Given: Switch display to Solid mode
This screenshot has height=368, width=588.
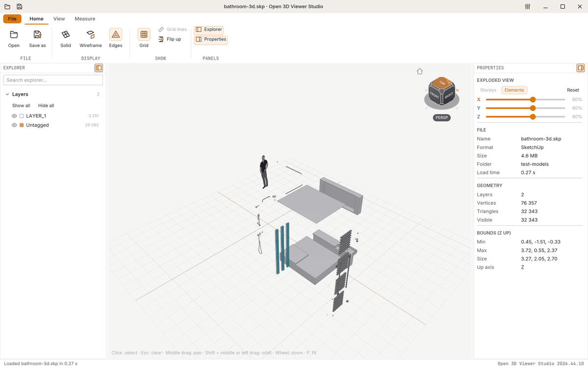Looking at the screenshot, I should coord(66,39).
